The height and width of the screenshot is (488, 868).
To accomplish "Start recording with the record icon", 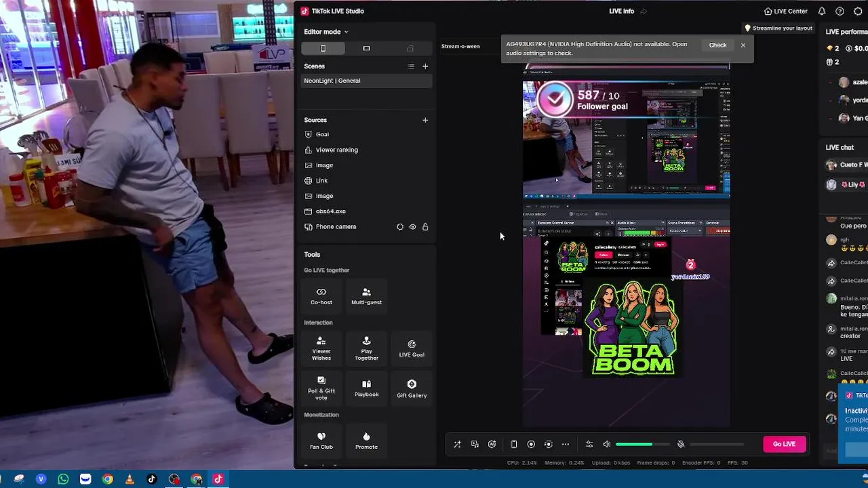I will point(531,445).
